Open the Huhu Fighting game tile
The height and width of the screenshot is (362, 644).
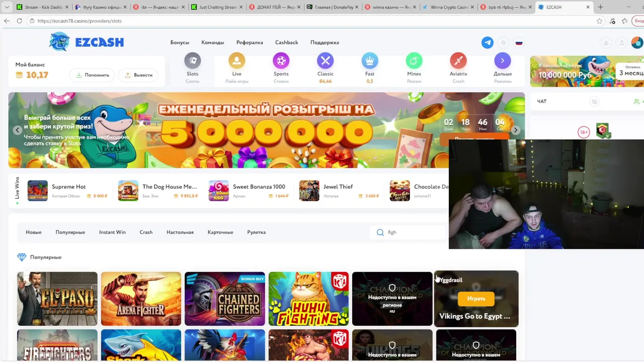pyautogui.click(x=308, y=299)
